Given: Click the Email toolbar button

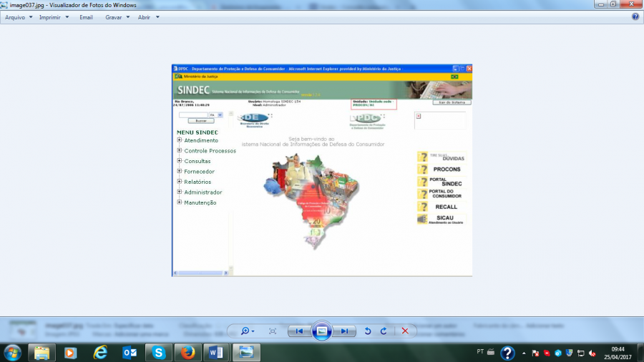Looking at the screenshot, I should point(86,16).
